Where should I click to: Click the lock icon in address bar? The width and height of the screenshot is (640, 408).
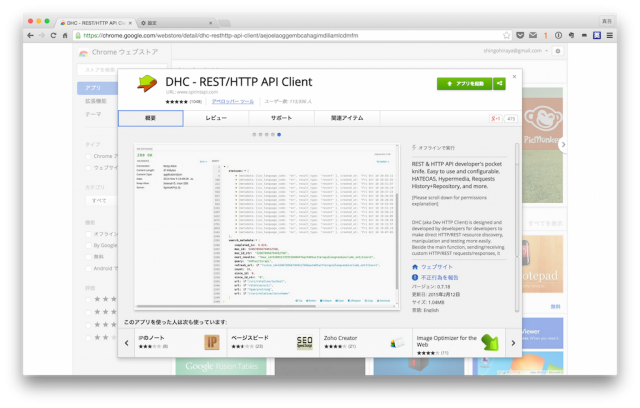coord(78,35)
